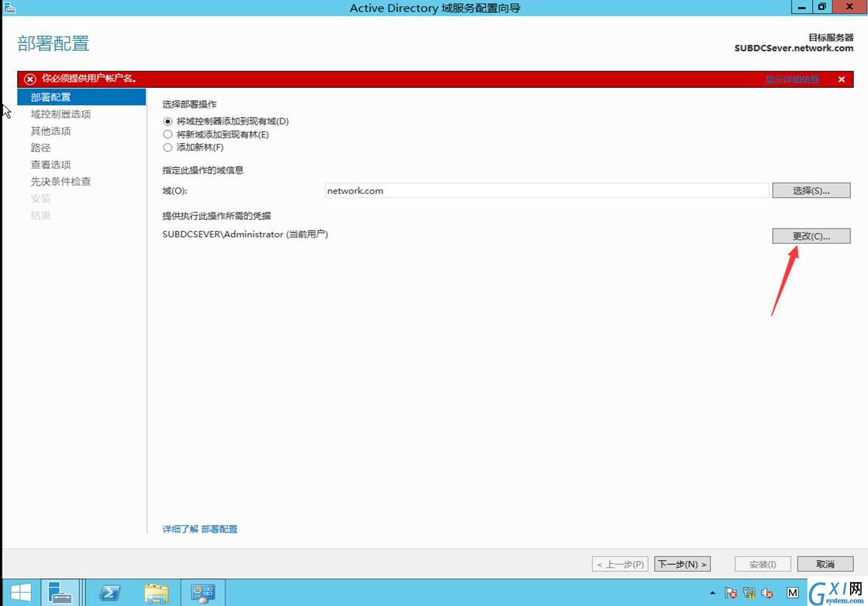Dismiss the red error banner
The height and width of the screenshot is (606, 868).
point(841,79)
